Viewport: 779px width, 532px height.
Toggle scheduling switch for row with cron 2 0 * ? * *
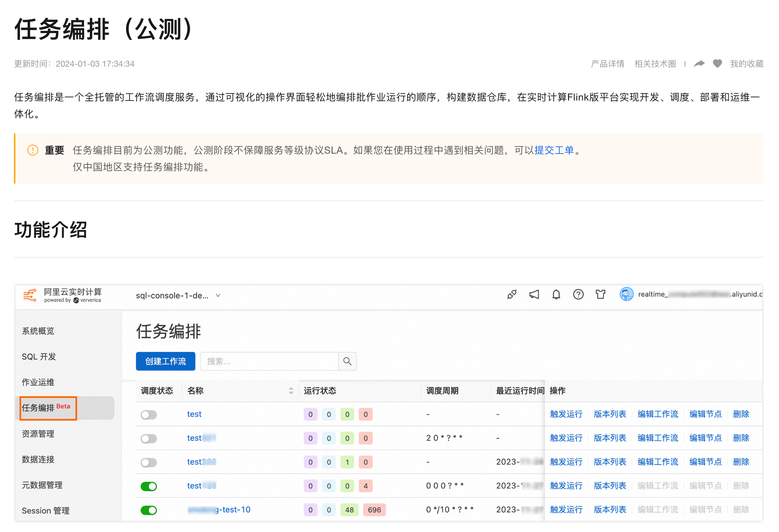(149, 438)
